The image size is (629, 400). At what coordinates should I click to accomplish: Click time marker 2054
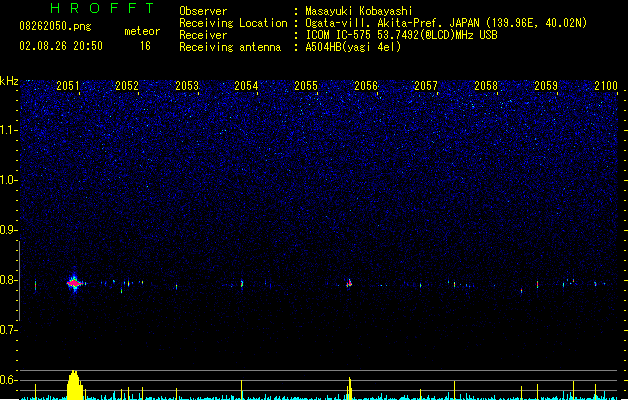click(x=246, y=86)
